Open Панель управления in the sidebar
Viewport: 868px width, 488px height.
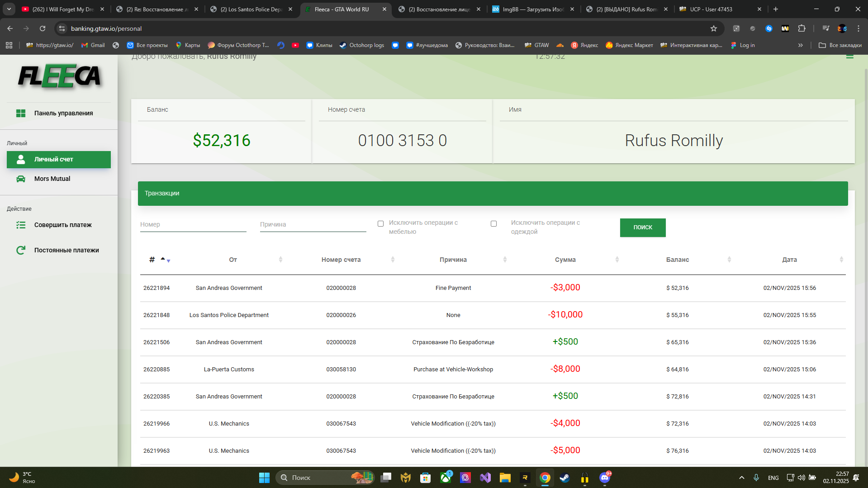click(x=59, y=113)
